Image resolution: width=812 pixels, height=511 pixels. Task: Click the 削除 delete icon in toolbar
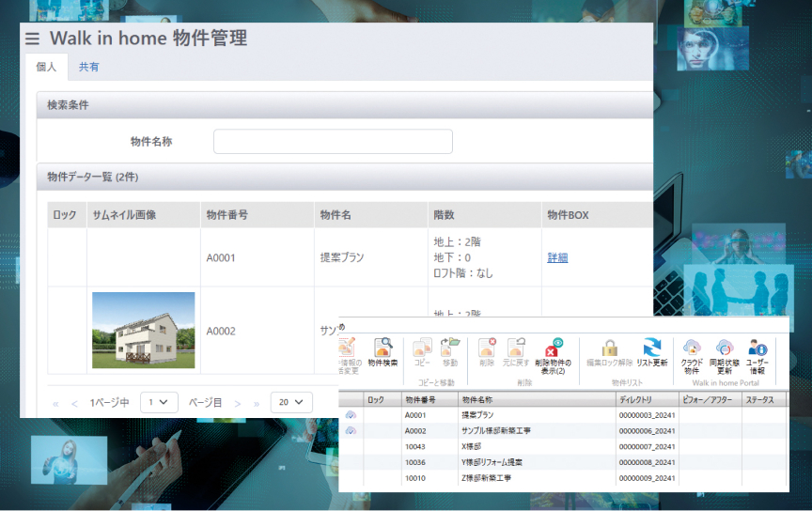click(487, 352)
